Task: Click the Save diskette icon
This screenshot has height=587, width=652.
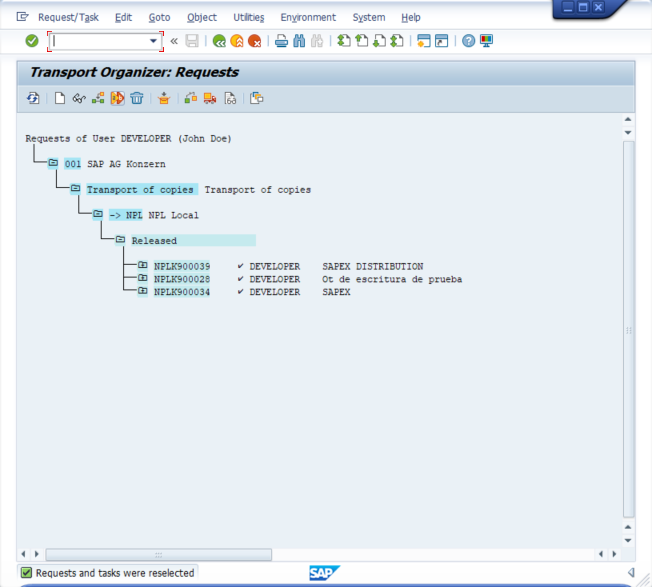Action: click(192, 41)
